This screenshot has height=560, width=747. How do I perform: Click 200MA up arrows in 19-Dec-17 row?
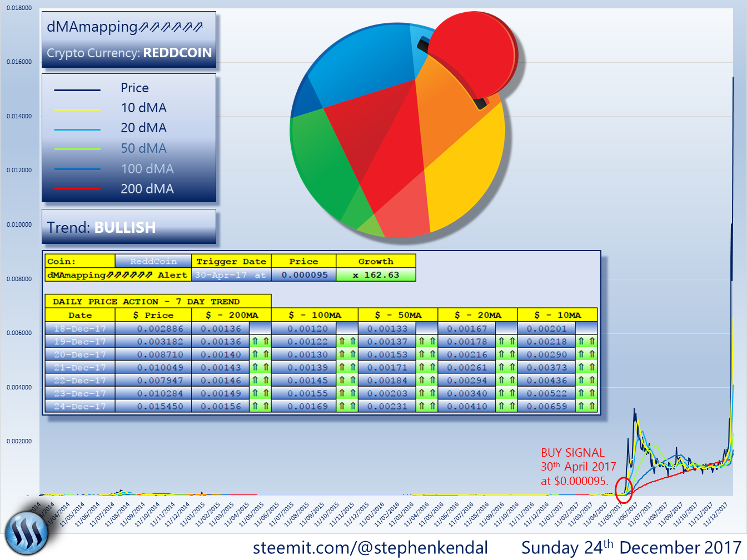pos(260,341)
